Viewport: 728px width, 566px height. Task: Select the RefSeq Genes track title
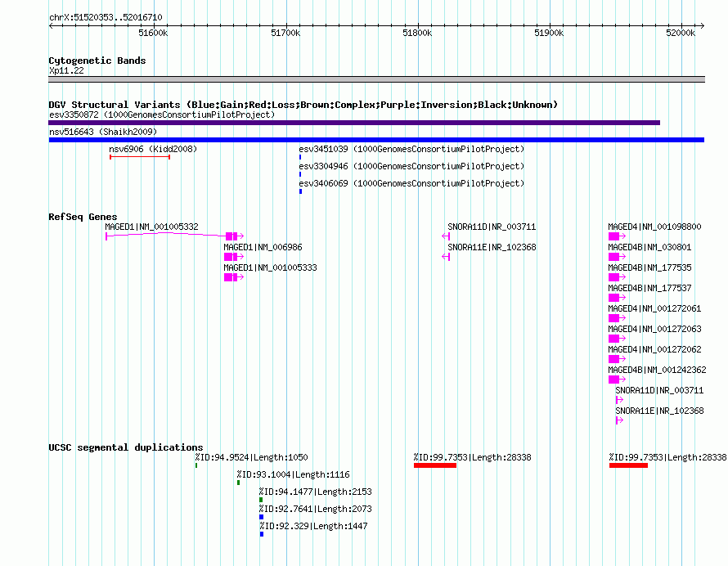tap(83, 217)
